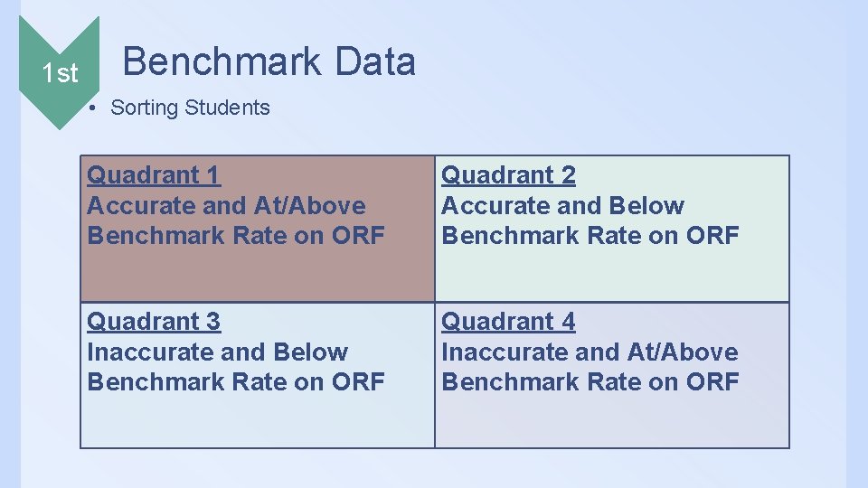Select the Benchmark Data slide title
Image resolution: width=868 pixels, height=488 pixels.
coord(269,61)
